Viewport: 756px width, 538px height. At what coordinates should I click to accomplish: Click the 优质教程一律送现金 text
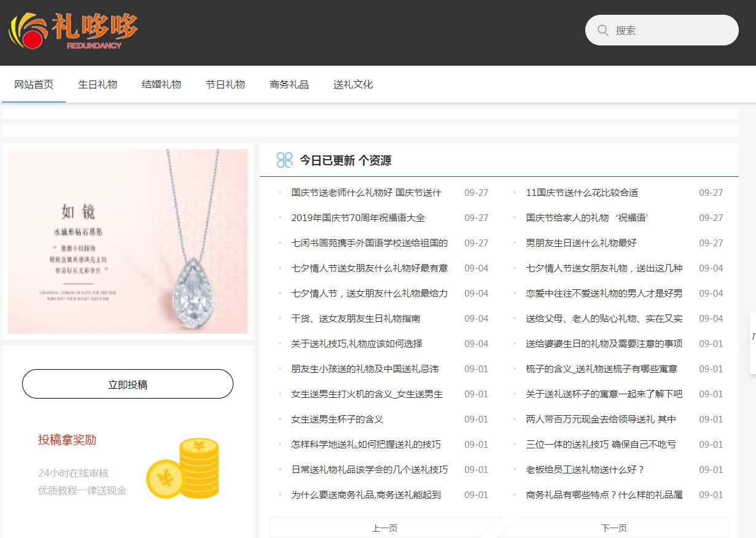pyautogui.click(x=82, y=491)
